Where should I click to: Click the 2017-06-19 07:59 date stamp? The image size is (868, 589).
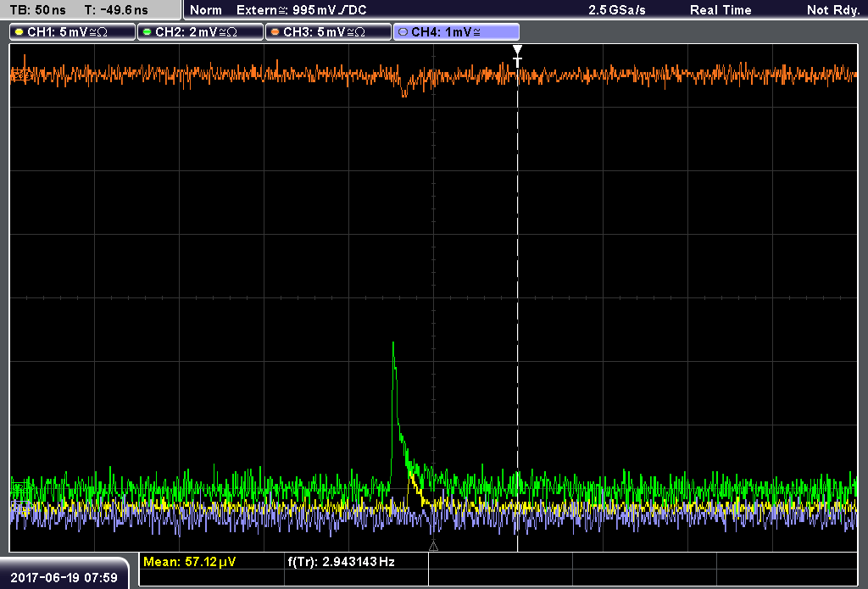click(x=64, y=578)
